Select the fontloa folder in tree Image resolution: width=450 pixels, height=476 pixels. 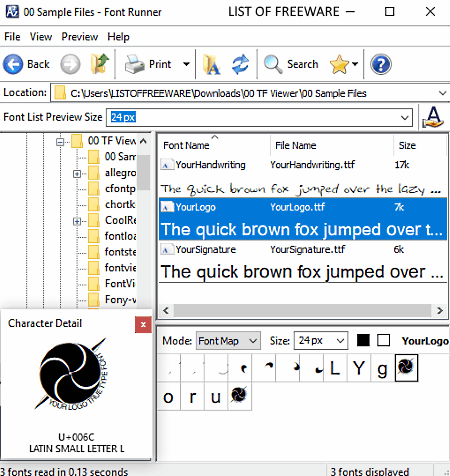(113, 236)
